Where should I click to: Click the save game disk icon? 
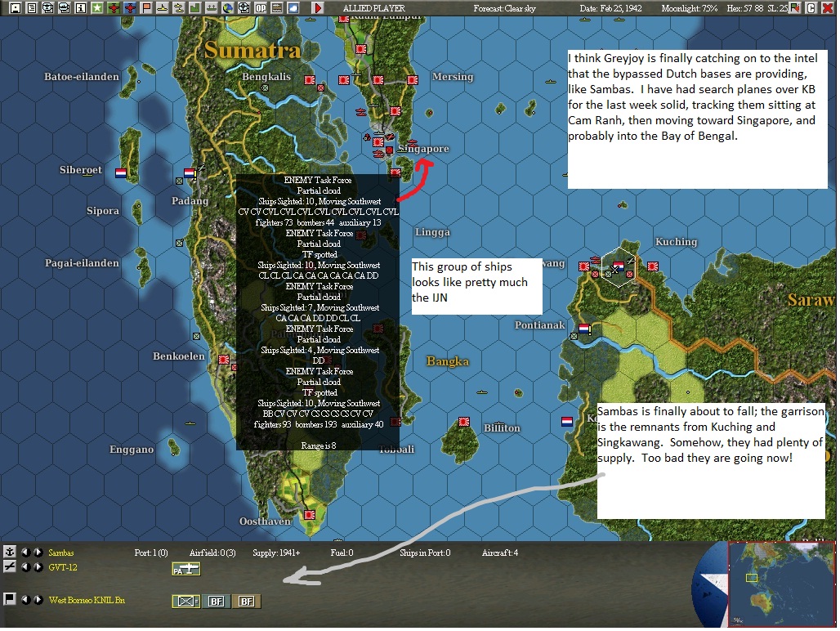pos(16,7)
